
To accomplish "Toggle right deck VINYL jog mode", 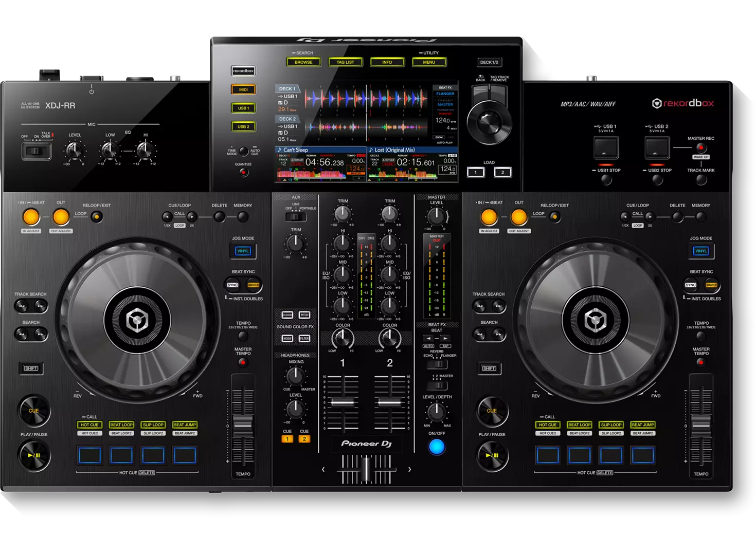I will click(701, 251).
